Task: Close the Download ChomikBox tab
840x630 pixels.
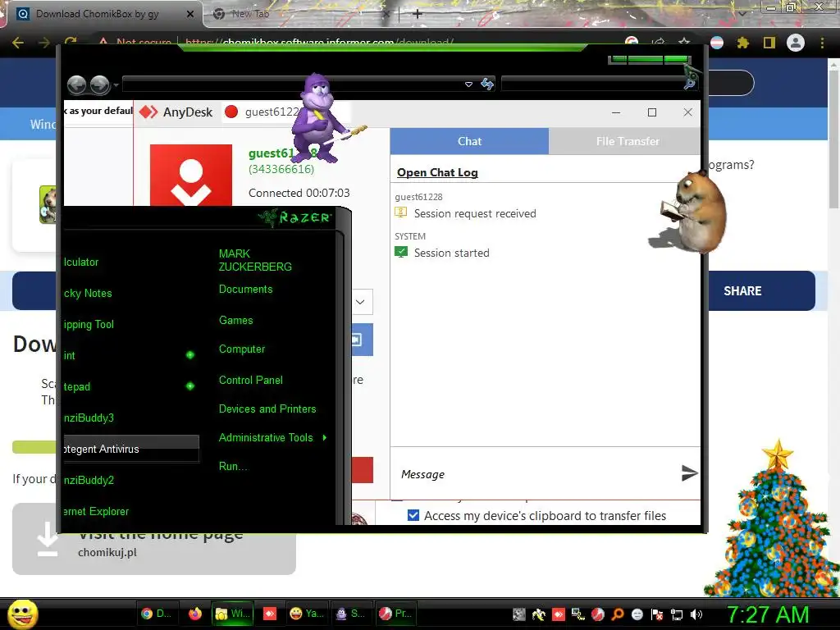Action: [x=190, y=14]
